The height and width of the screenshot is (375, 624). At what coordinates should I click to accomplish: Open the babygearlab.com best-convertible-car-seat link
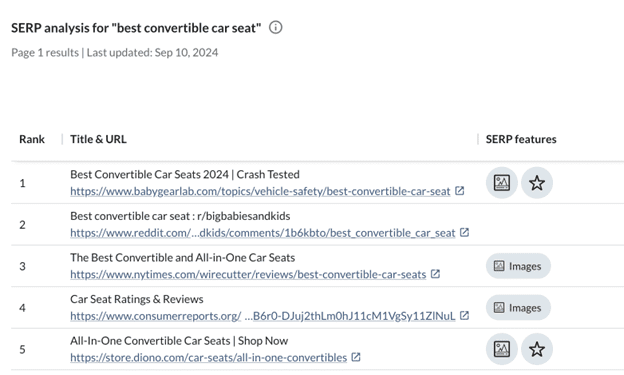[x=260, y=191]
